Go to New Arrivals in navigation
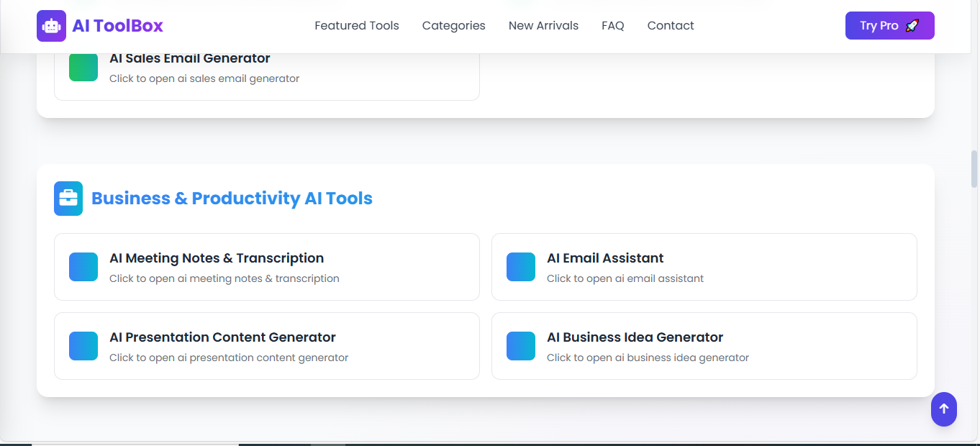The width and height of the screenshot is (980, 446). pos(543,26)
